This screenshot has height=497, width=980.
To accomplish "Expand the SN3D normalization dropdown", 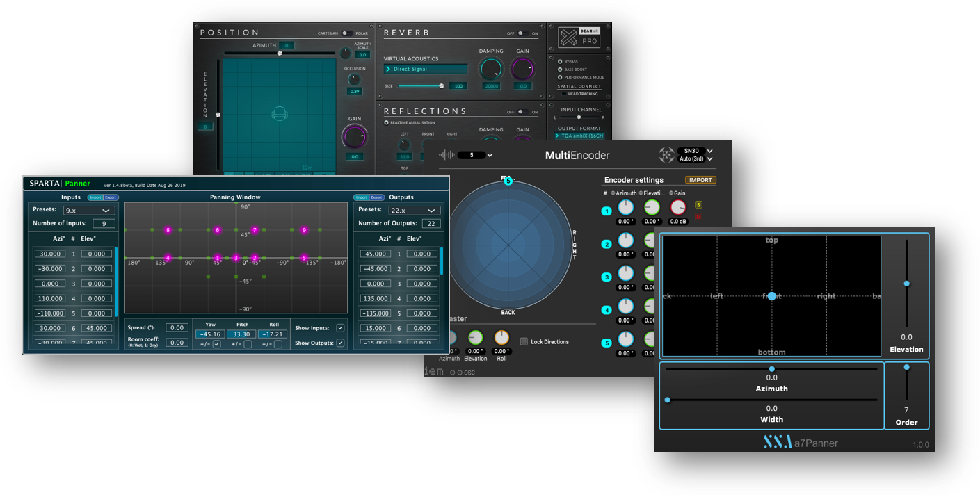I will pyautogui.click(x=697, y=151).
